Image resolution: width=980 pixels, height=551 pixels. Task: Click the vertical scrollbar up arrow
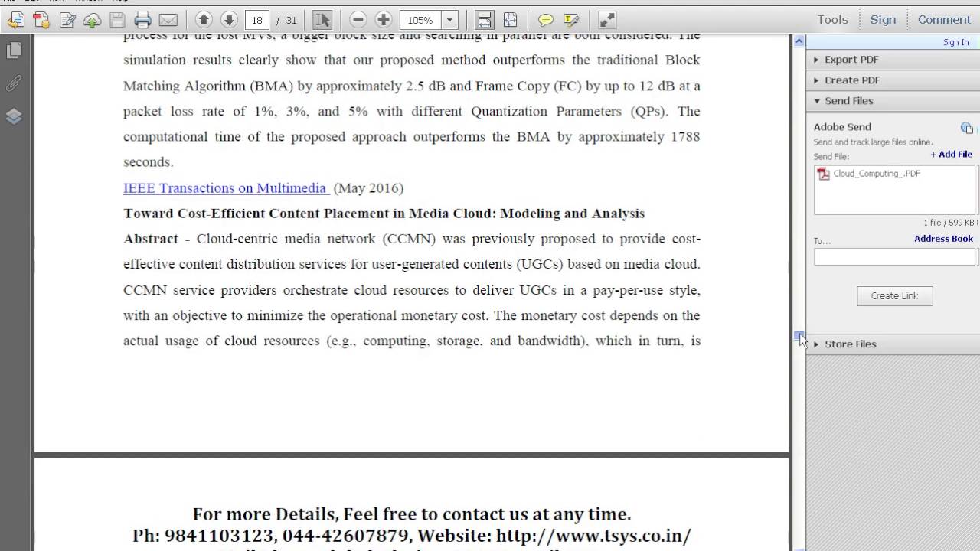pyautogui.click(x=799, y=41)
